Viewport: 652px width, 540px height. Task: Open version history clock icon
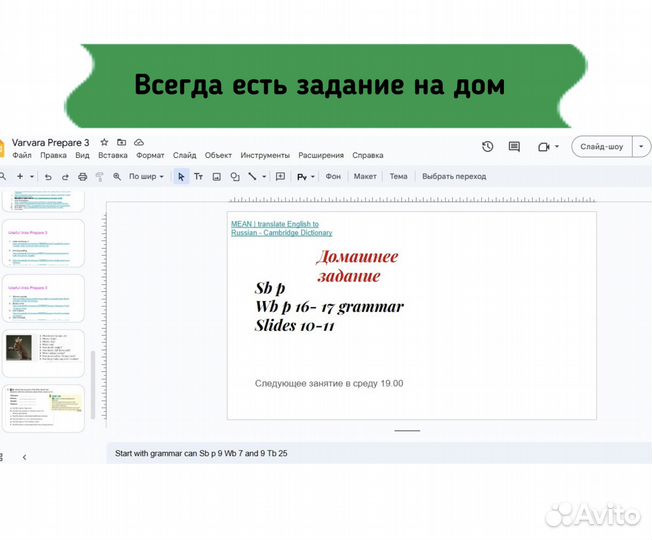coord(488,147)
